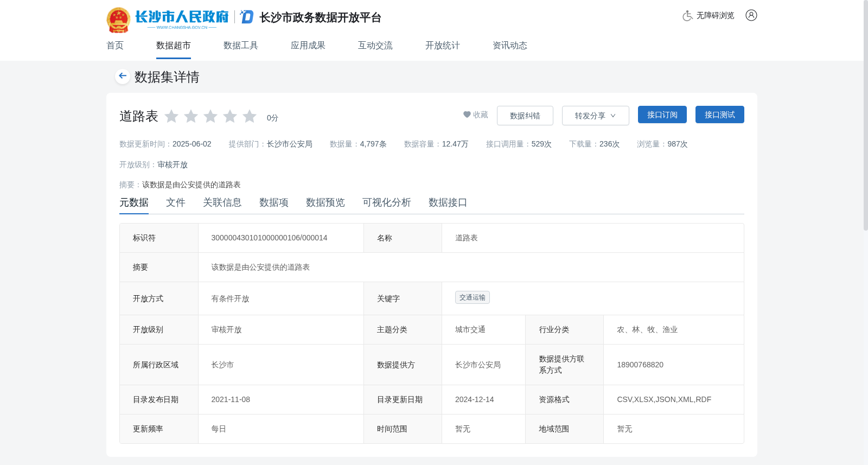Click the 236次 download count
Screen dimensions: 868x465
(x=609, y=144)
